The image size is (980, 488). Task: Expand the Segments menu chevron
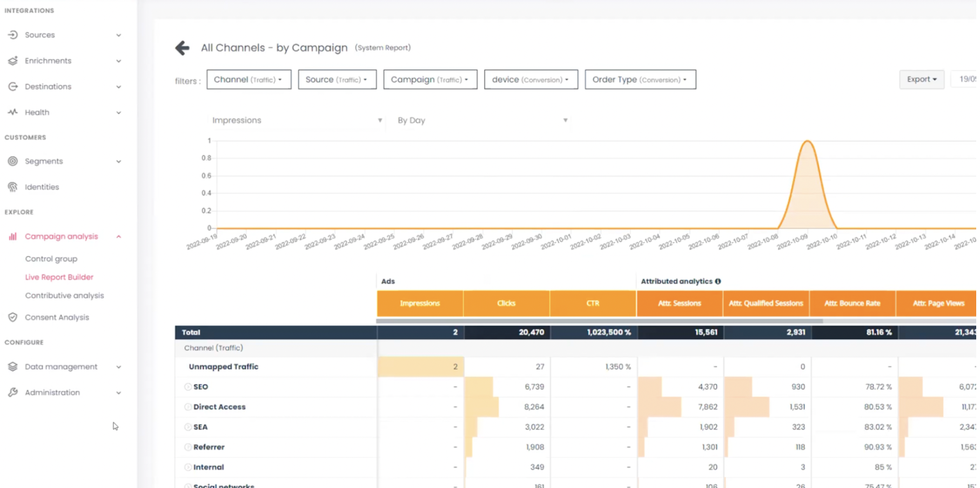(118, 161)
